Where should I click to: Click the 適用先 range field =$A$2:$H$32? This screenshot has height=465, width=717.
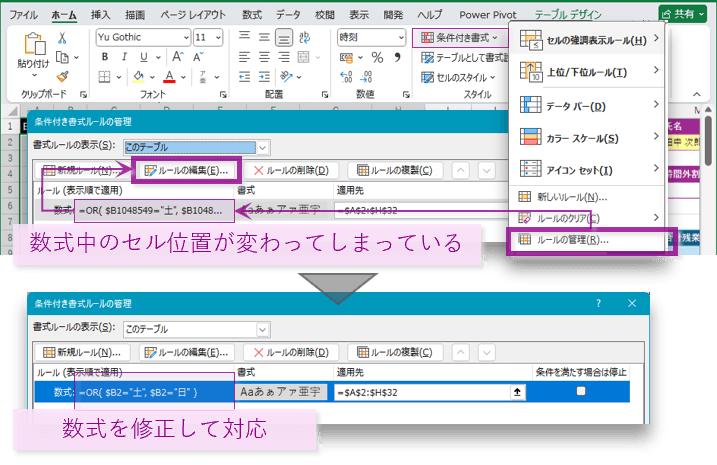422,392
